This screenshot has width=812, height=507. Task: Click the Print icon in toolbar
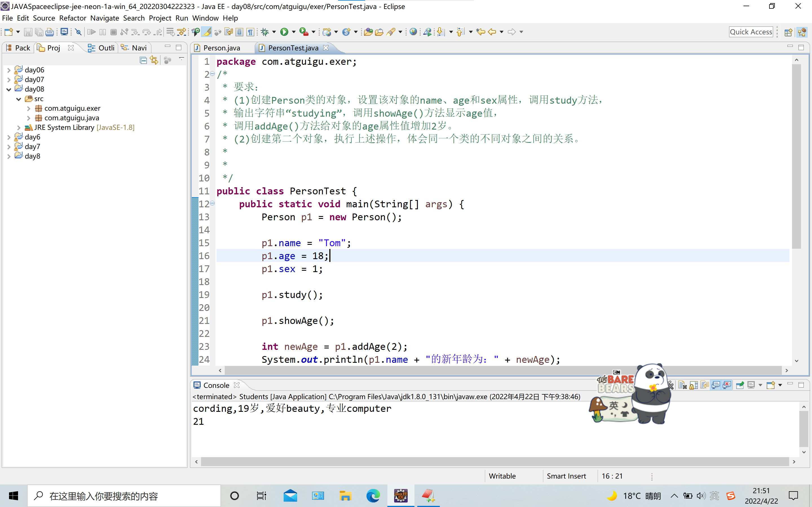50,32
